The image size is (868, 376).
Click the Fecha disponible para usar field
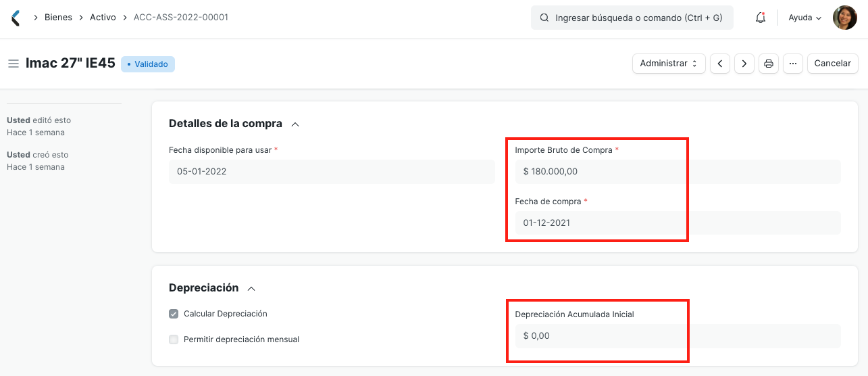click(x=332, y=172)
